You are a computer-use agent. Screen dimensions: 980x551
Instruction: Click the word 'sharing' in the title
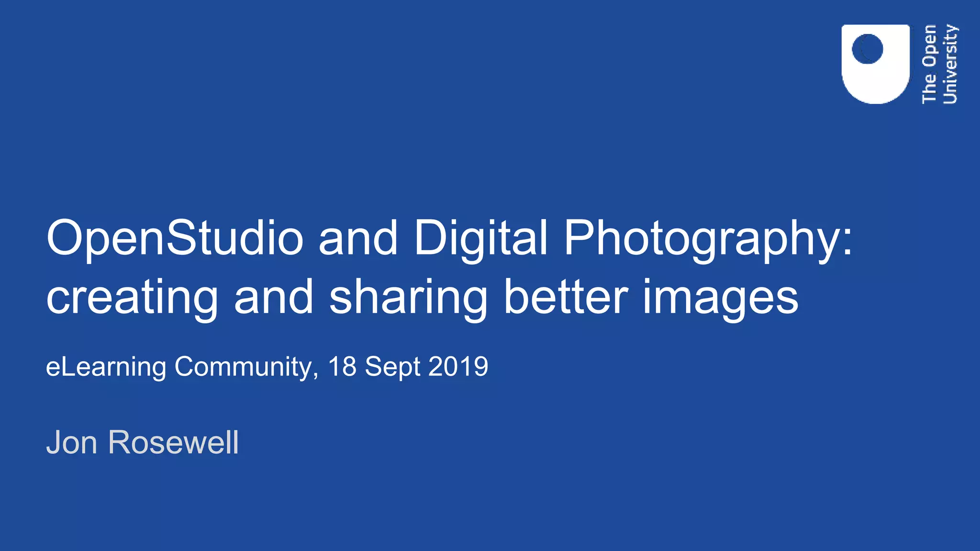(408, 298)
